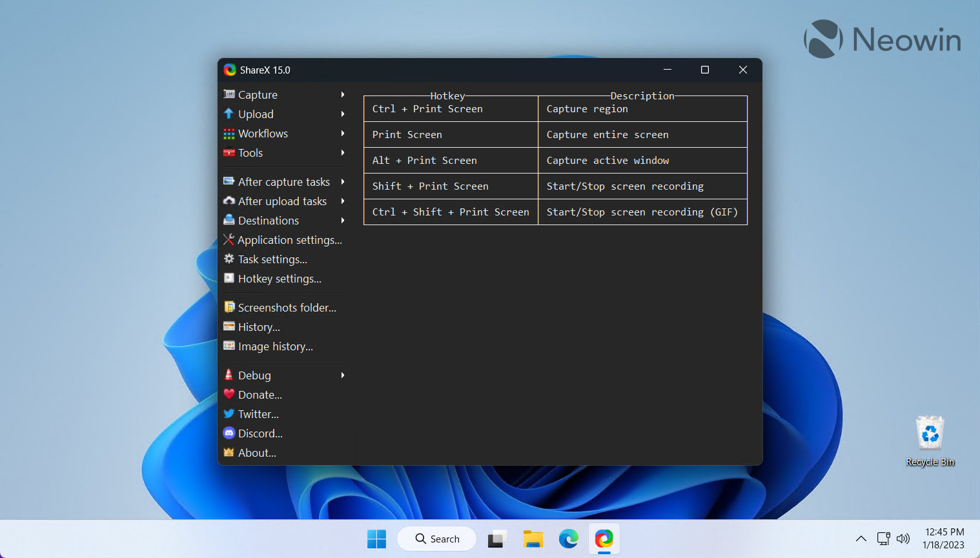Image resolution: width=980 pixels, height=558 pixels.
Task: Click the Upload arrow icon
Action: pos(229,114)
